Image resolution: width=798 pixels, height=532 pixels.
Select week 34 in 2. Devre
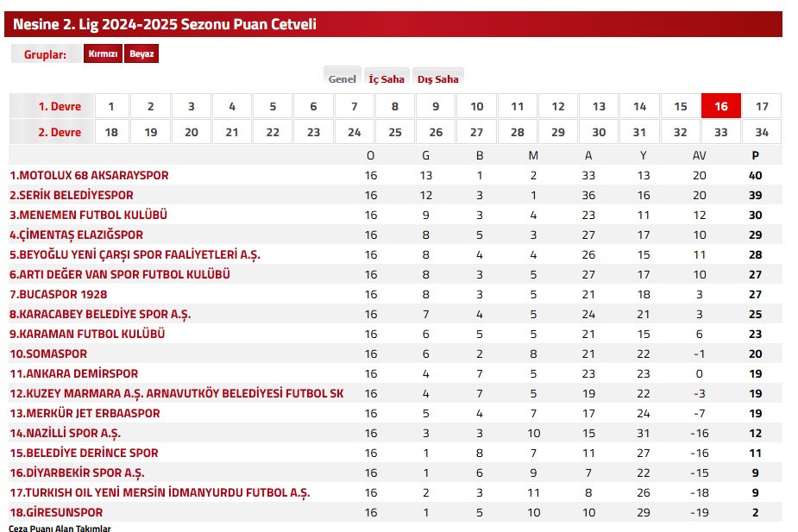[762, 132]
